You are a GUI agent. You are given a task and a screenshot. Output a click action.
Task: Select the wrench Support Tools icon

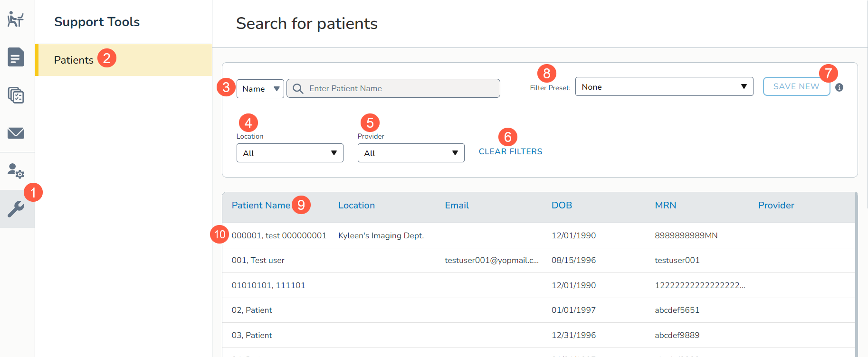(16, 209)
